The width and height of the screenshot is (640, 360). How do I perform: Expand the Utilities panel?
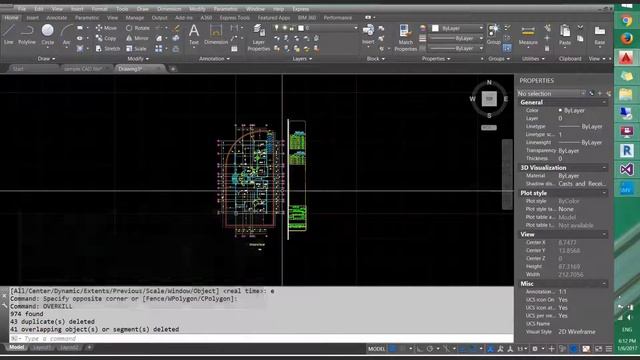tap(533, 59)
